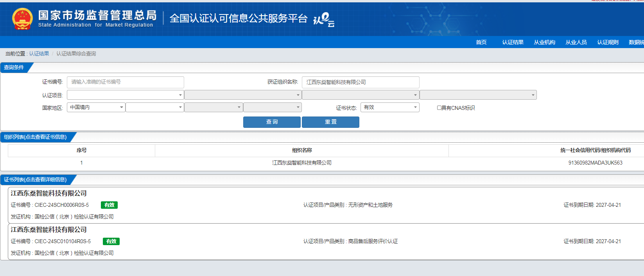Click 认证结果 breadcrumb link
The width and height of the screenshot is (644, 276).
click(39, 54)
